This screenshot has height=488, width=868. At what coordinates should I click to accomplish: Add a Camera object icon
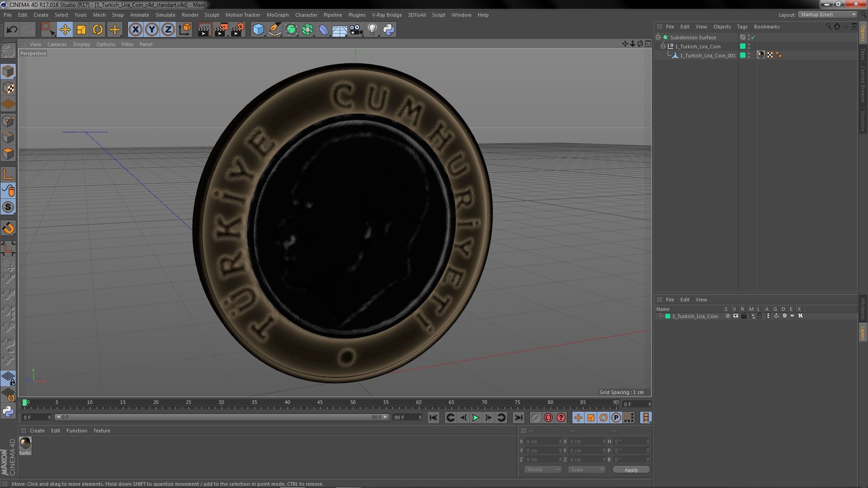(x=356, y=30)
